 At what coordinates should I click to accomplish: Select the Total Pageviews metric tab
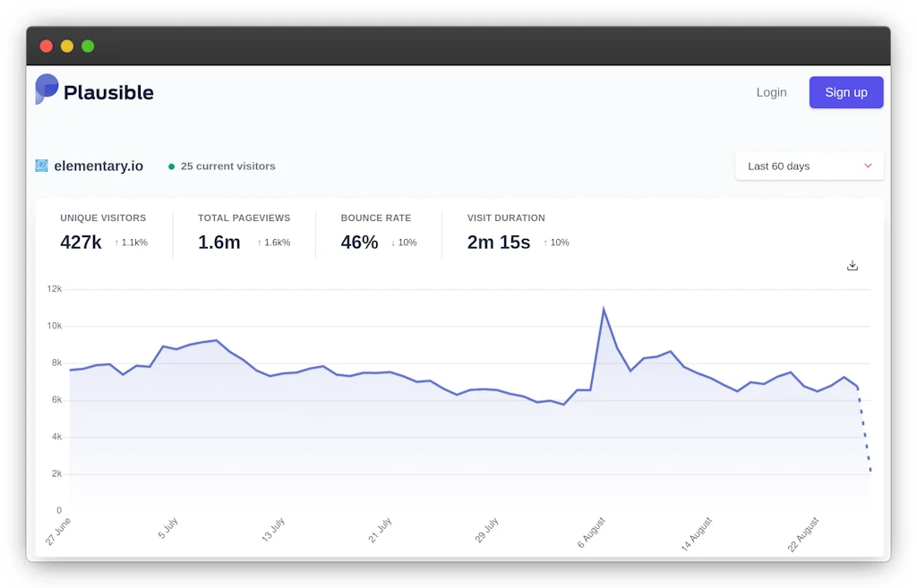pos(243,231)
